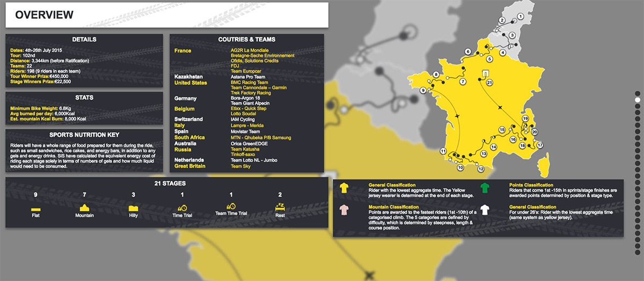The width and height of the screenshot is (644, 281).
Task: Click the stage 13 map marker
Action: coord(484,154)
